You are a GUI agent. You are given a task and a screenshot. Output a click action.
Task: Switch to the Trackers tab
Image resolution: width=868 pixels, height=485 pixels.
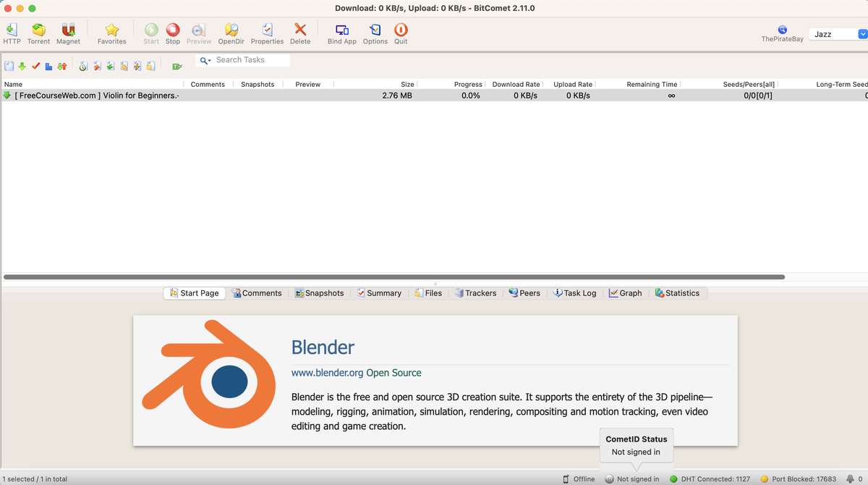pos(475,293)
